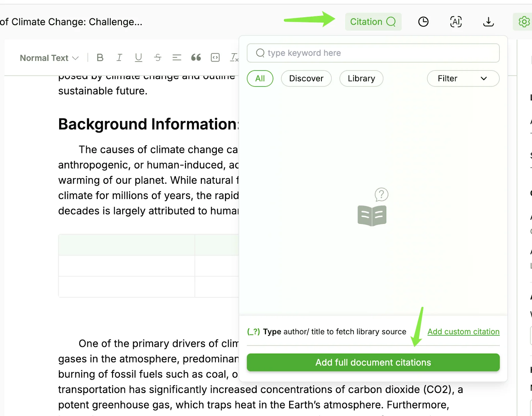This screenshot has width=532, height=416.
Task: Click the 'sustainable future.' text line
Action: (103, 91)
